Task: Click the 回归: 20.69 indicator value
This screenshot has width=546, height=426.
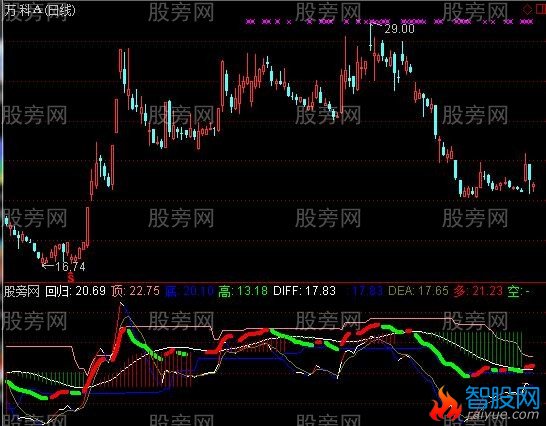Action: 75,291
